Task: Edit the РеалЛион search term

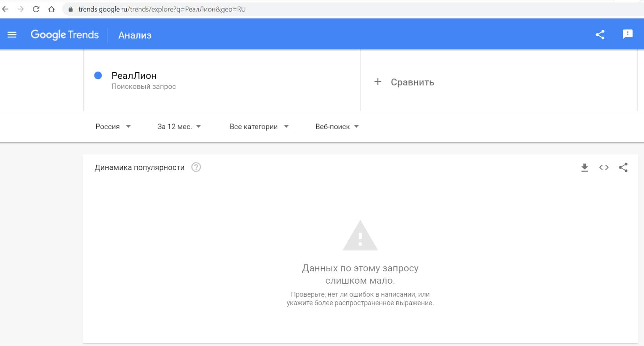Action: click(134, 76)
